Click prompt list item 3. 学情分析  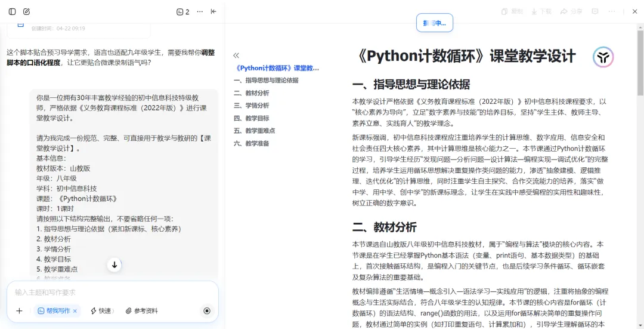(54, 249)
